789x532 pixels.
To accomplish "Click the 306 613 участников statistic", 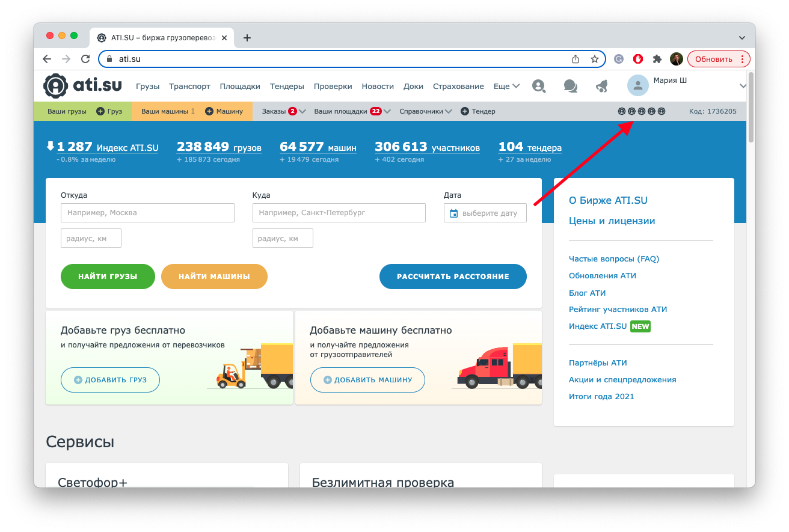I will coord(427,147).
